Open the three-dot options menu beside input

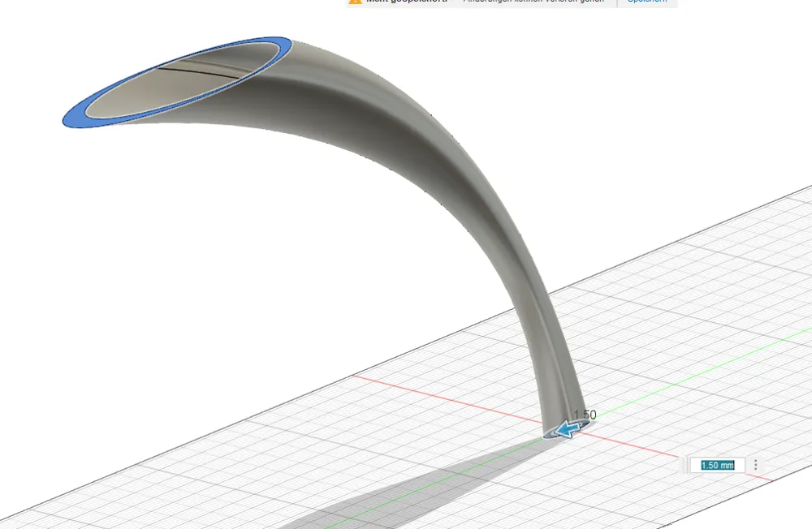click(x=755, y=465)
